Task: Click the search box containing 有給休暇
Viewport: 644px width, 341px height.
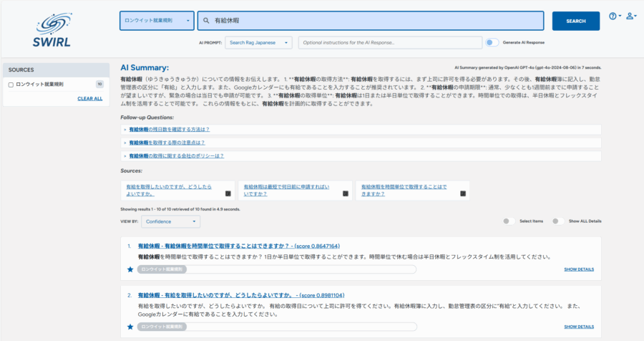Action: pos(371,21)
